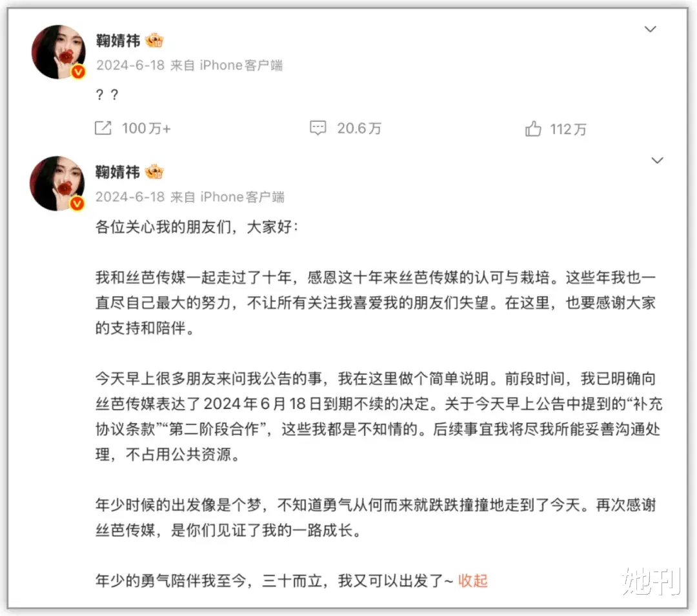Open 鞠婧祎 profile from first post username

point(118,41)
